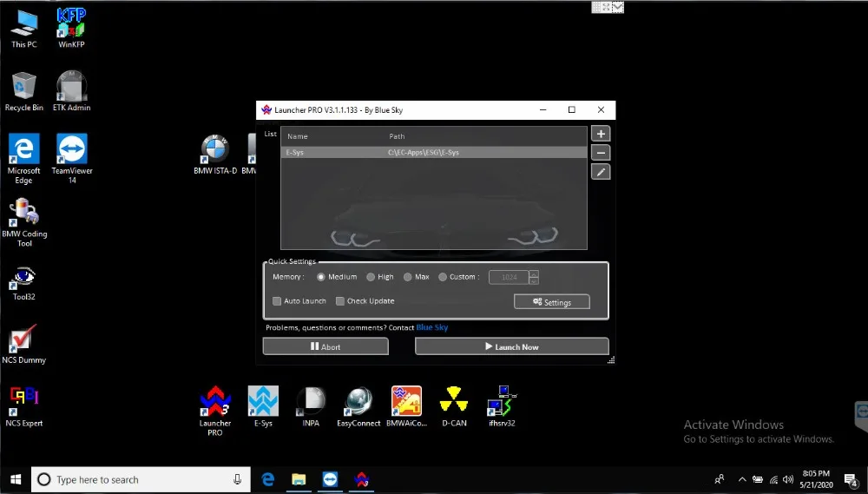
Task: Close the Launcher PRO window
Action: click(601, 109)
